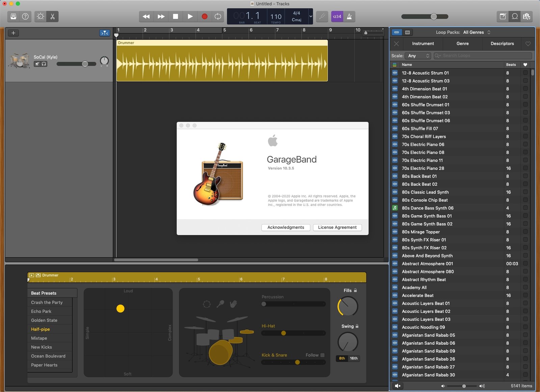This screenshot has width=540, height=392.
Task: Lock the Swing setting
Action: click(357, 326)
